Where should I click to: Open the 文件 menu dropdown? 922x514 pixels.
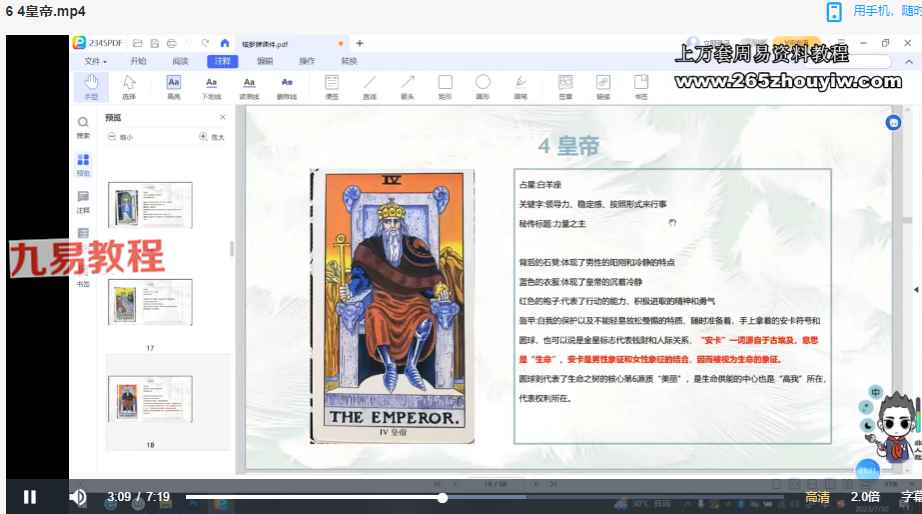tap(95, 61)
